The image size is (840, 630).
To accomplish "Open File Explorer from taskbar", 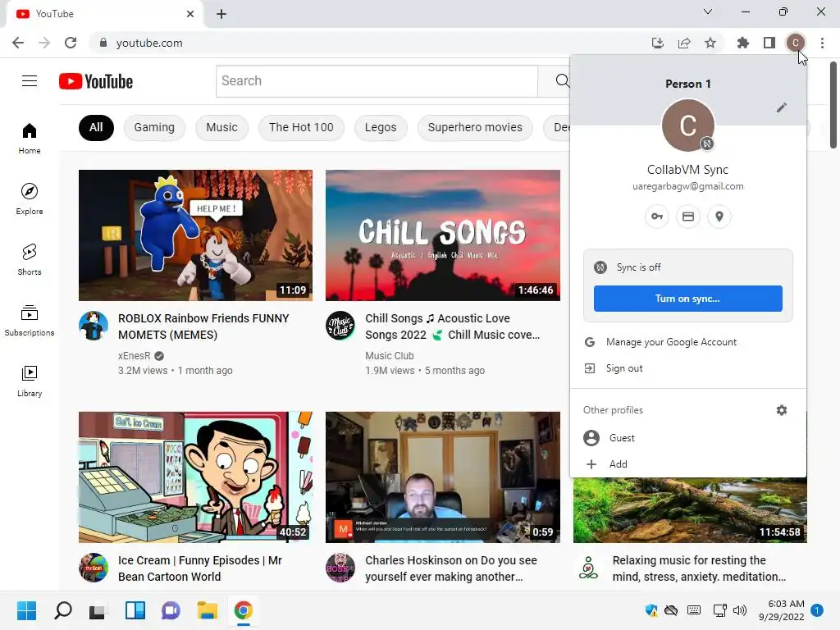I will pyautogui.click(x=207, y=610).
